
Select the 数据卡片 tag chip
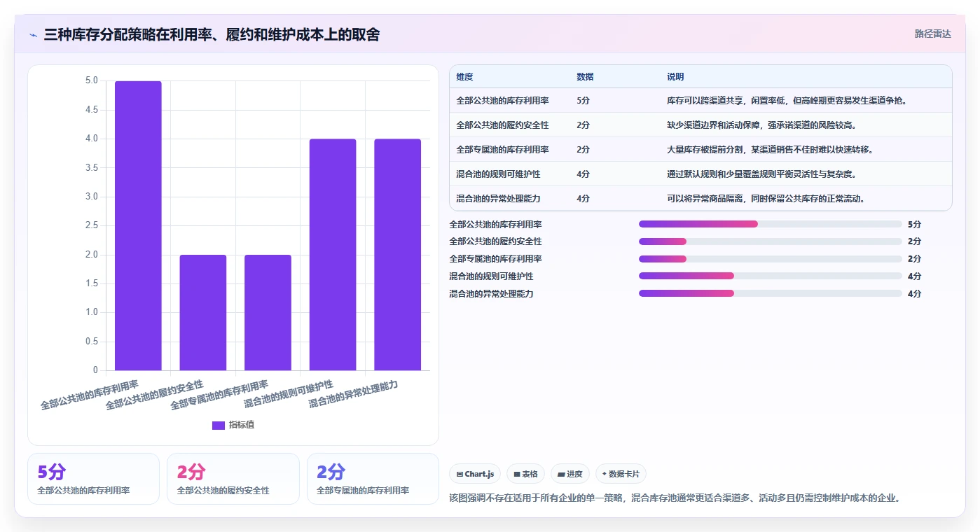pos(621,474)
